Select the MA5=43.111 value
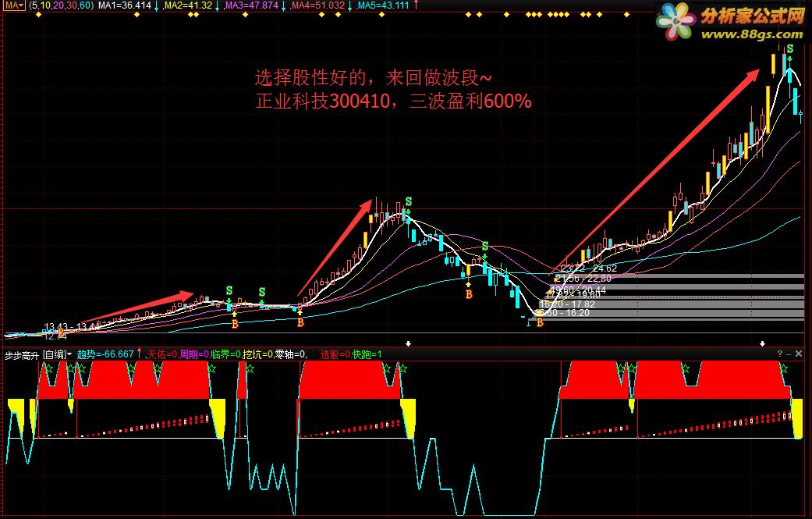 pyautogui.click(x=383, y=5)
